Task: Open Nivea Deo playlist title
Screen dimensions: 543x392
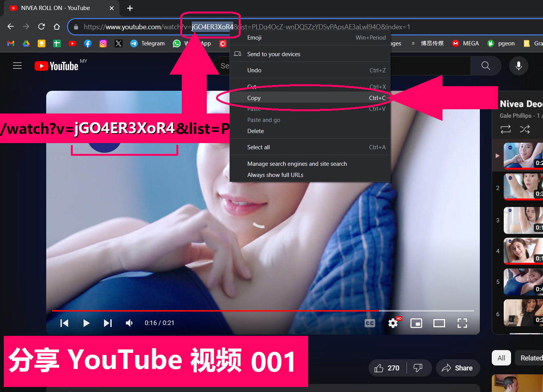Action: pos(521,104)
